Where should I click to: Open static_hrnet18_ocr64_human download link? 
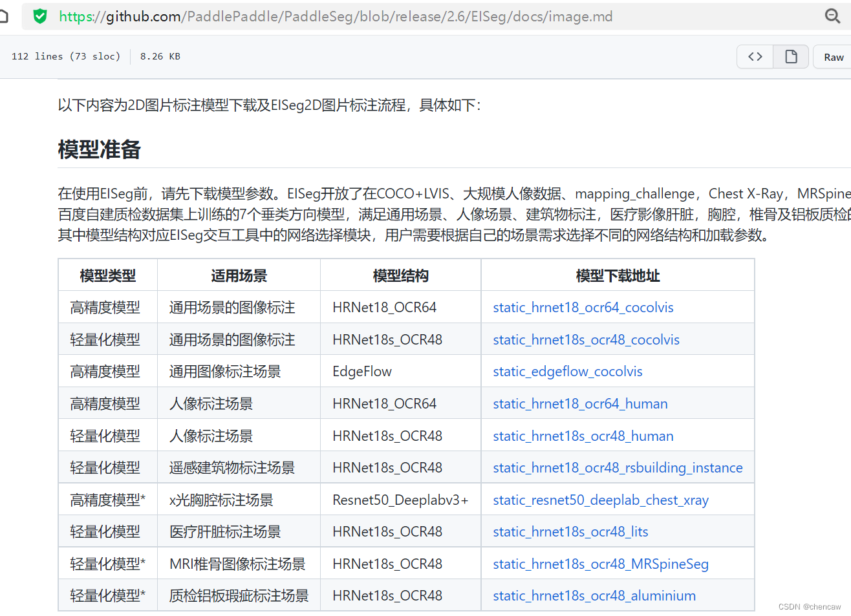coord(580,404)
